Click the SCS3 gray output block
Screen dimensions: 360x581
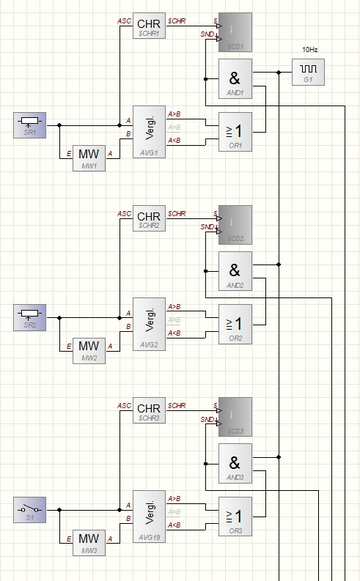[x=235, y=417]
